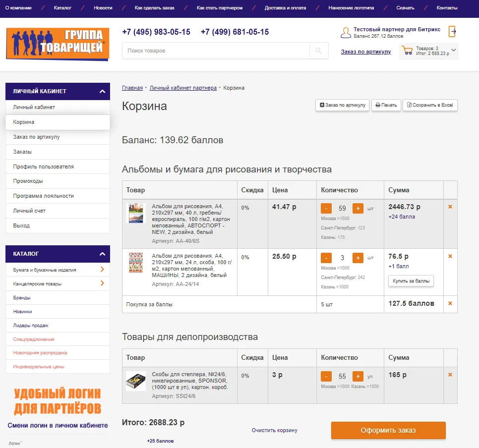Click the product search input field
This screenshot has height=448, width=479.
point(216,51)
